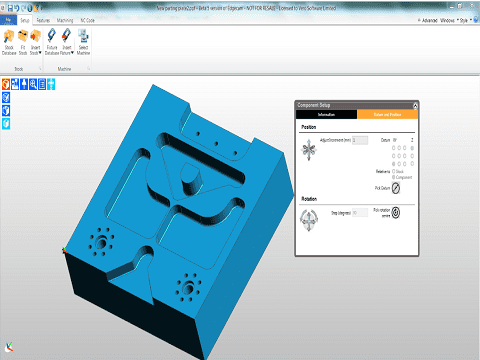Click the Pick rotation centre icon
This screenshot has height=360, width=480.
coord(396,212)
